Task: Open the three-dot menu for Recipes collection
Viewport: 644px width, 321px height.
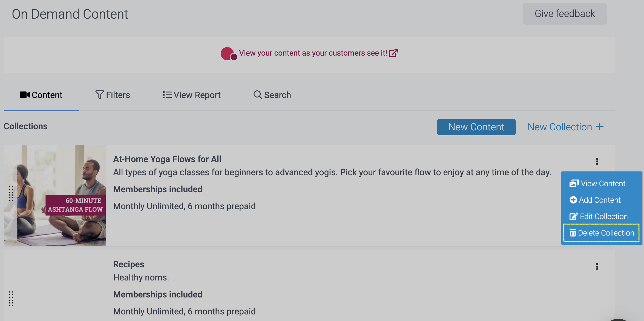Action: [x=597, y=266]
